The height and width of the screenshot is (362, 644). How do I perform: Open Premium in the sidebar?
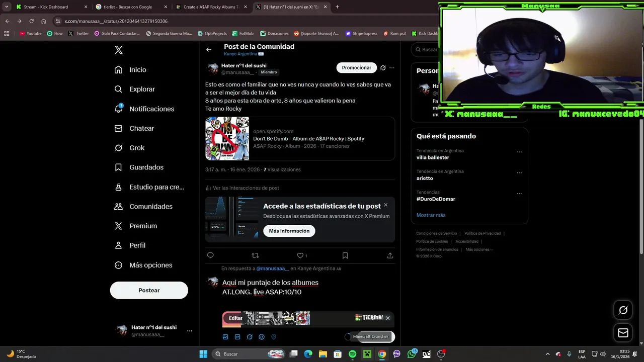[136, 226]
